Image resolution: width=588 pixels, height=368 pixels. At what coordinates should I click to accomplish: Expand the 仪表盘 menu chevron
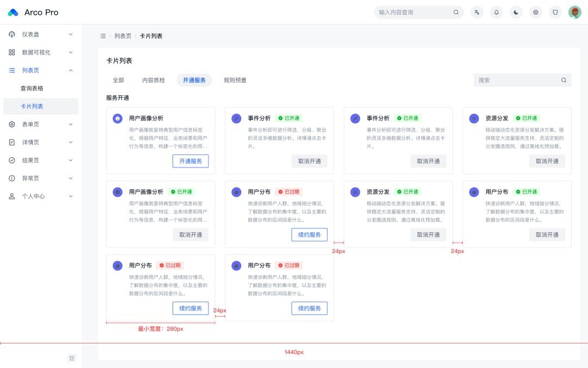tap(70, 34)
